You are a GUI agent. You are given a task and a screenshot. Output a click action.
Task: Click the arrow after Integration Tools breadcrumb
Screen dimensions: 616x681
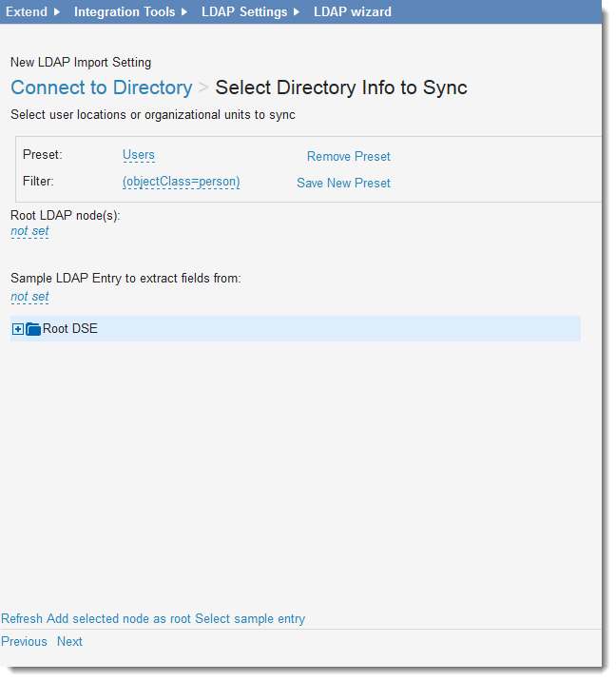184,12
